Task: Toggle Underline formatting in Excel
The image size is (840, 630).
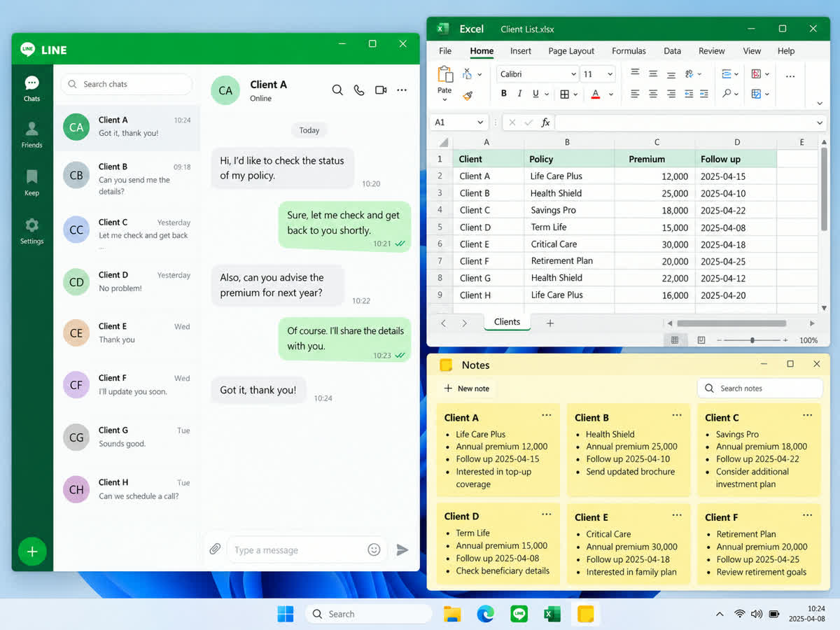Action: point(535,94)
